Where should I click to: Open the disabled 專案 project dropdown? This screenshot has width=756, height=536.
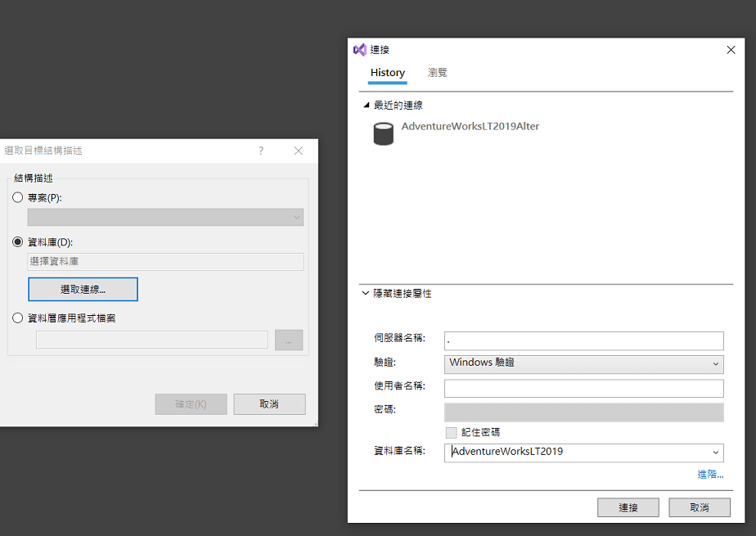[165, 217]
